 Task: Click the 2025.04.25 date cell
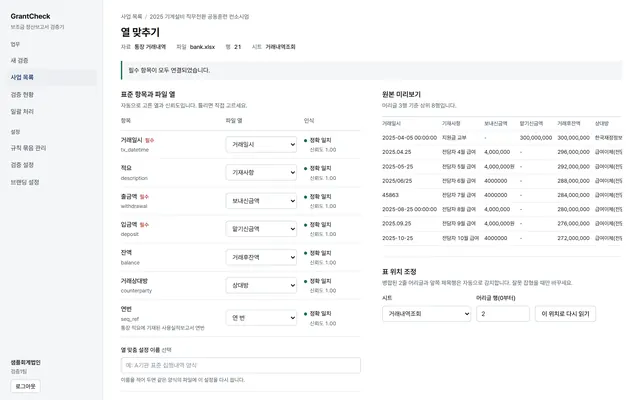[x=397, y=152]
